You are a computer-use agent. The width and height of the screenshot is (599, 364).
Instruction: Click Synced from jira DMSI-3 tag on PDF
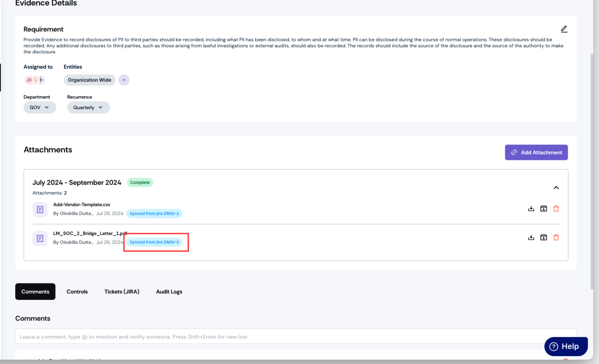click(x=154, y=242)
